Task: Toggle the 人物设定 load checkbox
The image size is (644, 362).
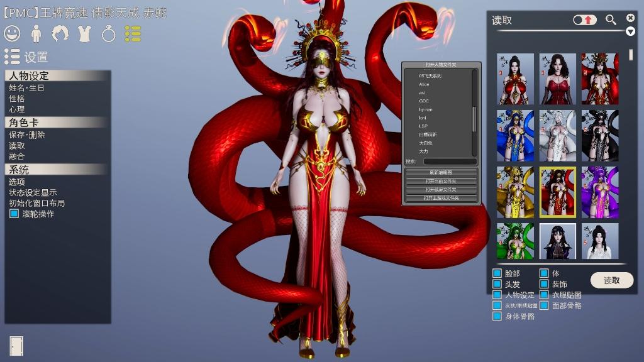Action: click(497, 295)
